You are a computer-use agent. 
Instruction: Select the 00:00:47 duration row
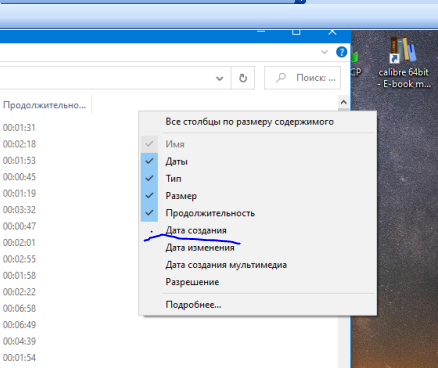(19, 226)
